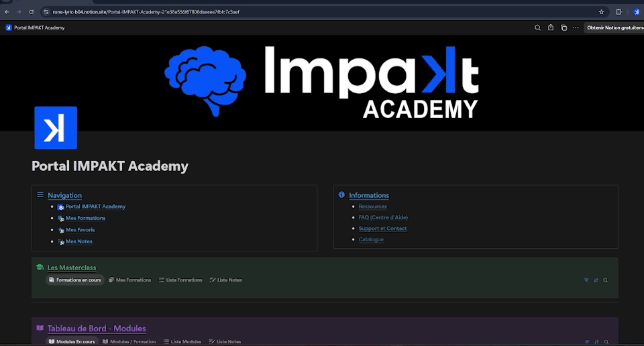
Task: Open Tableau de Bord - Modules link
Action: [x=97, y=329]
